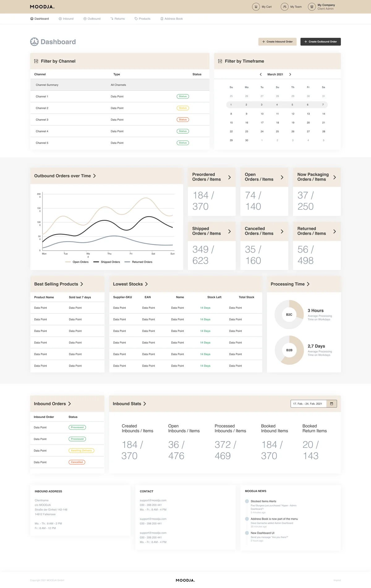Go to previous month in calendar
Screen dimensions: 371x588
(261, 75)
